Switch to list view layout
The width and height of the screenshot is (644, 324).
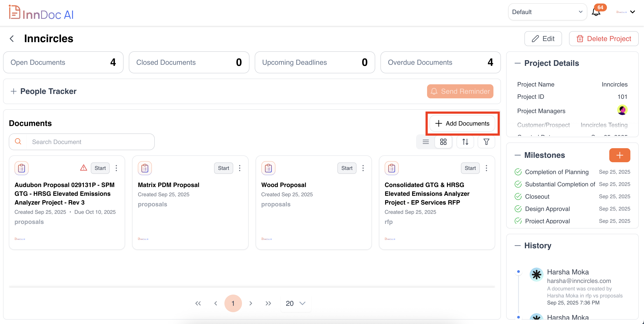point(426,142)
